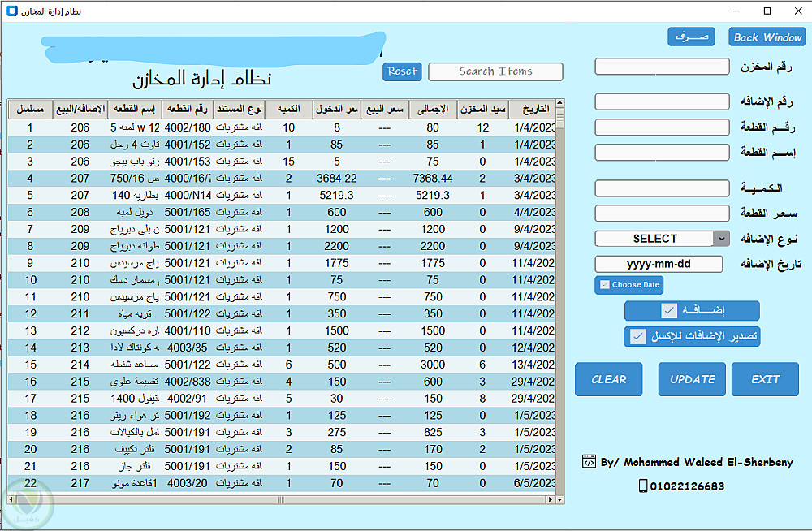The width and height of the screenshot is (812, 531).
Task: Click the horizontal scrollbar left arrow
Action: tap(11, 500)
